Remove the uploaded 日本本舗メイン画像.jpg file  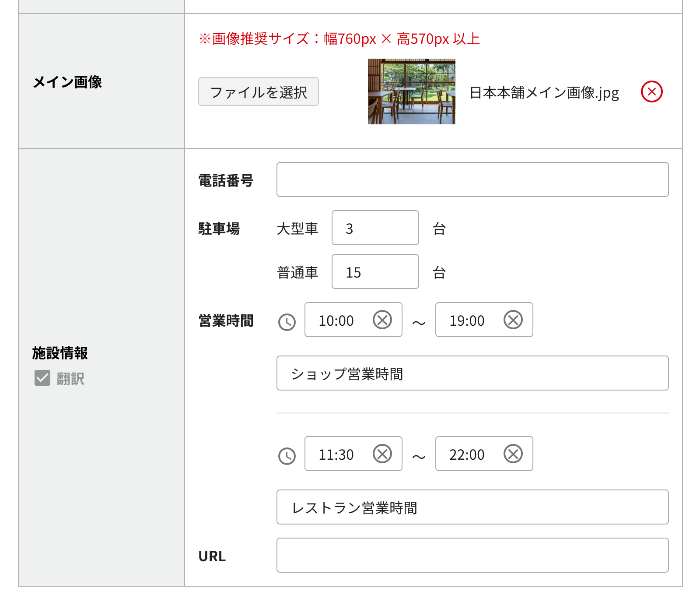[651, 92]
